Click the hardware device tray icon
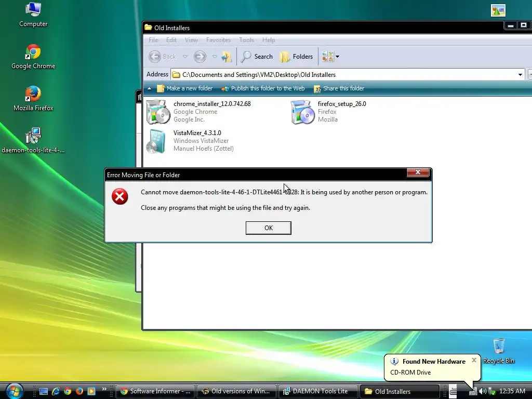The image size is (532, 399). click(x=473, y=392)
